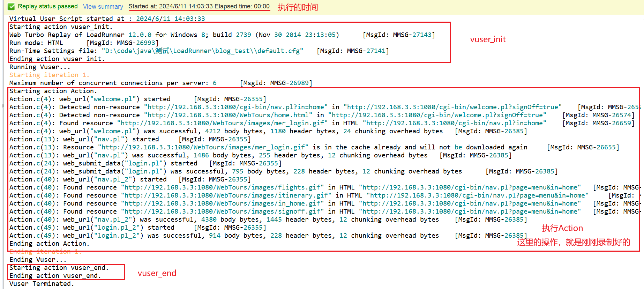Click the web_url("login.pl_2") was successful line
The height and width of the screenshot is (289, 644).
click(x=268, y=235)
